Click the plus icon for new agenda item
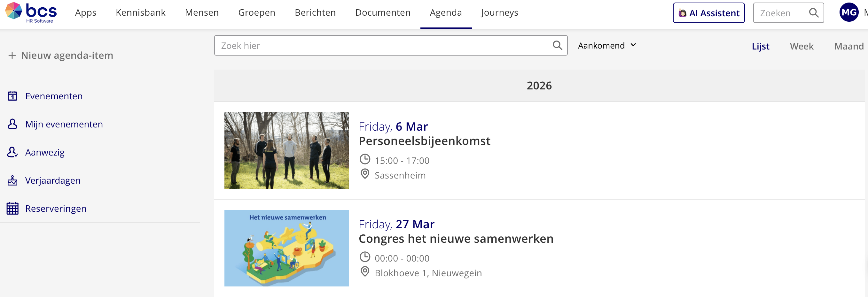 click(12, 55)
